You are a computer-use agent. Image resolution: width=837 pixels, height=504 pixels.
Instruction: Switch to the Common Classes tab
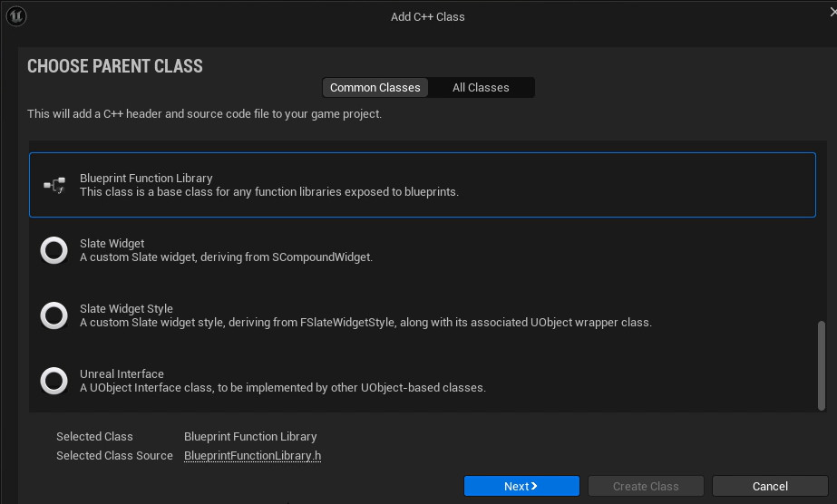pos(375,87)
